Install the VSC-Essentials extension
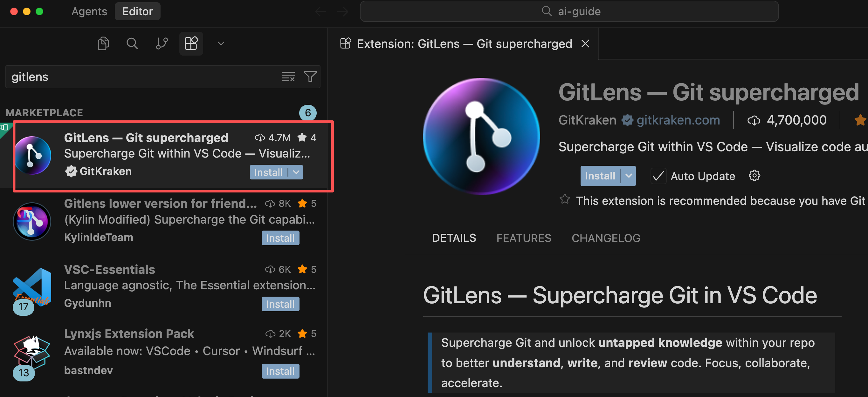 click(x=280, y=304)
